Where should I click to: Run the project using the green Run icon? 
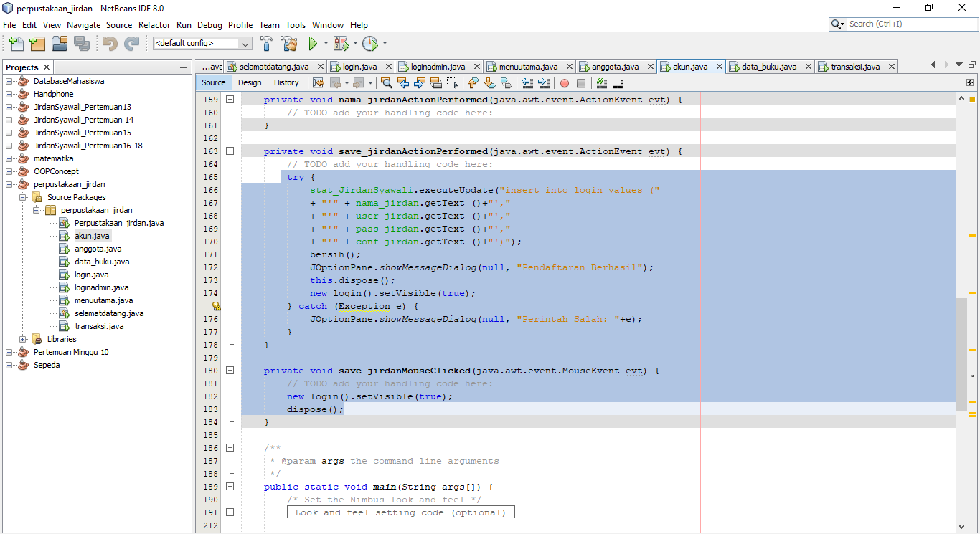[314, 43]
